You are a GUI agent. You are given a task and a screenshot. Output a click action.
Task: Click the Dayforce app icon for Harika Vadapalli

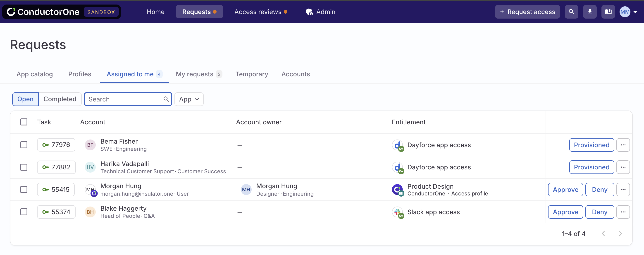pos(398,167)
